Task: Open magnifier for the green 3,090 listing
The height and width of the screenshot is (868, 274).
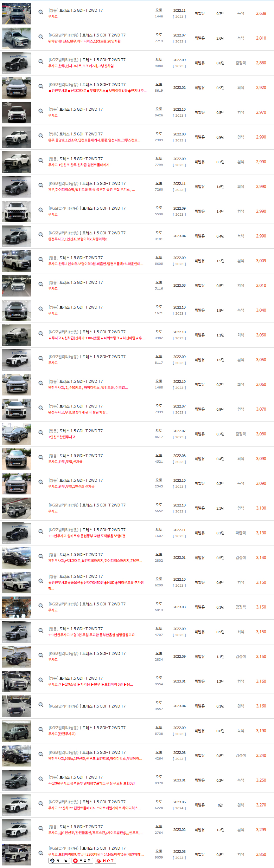Action: tap(41, 482)
